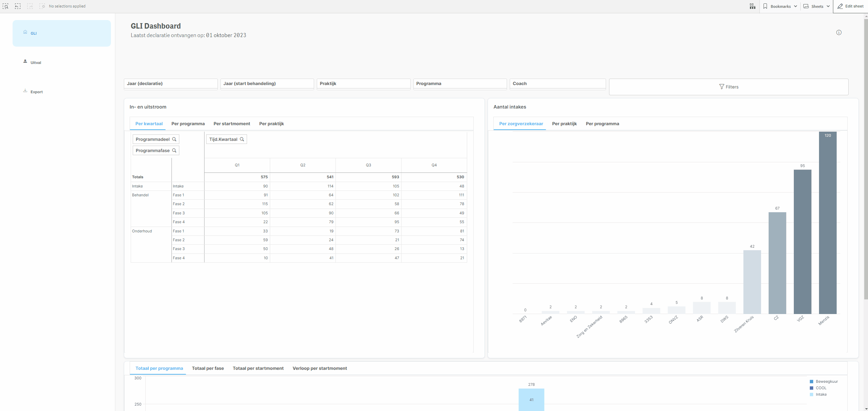Step forward in selections icon
Image resolution: width=868 pixels, height=411 pixels.
(x=30, y=6)
